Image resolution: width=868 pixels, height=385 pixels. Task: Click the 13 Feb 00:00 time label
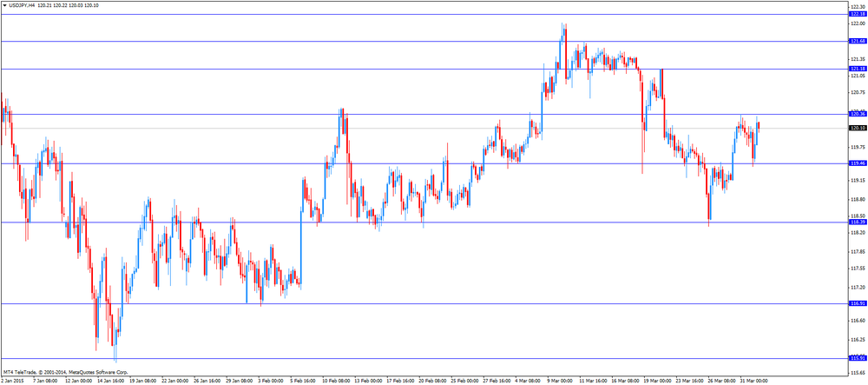click(369, 382)
